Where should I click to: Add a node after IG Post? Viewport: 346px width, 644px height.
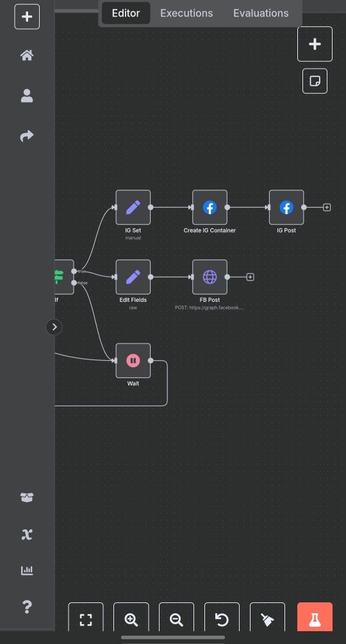click(327, 208)
